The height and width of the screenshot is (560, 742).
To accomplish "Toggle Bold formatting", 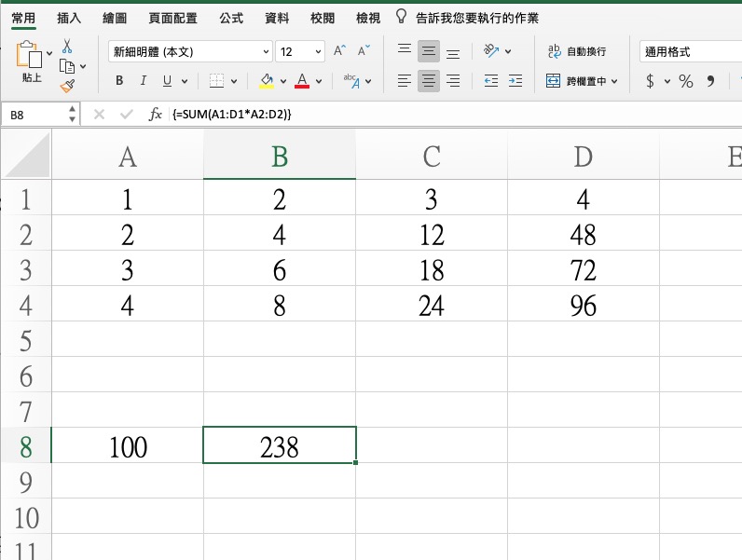I will pos(119,81).
